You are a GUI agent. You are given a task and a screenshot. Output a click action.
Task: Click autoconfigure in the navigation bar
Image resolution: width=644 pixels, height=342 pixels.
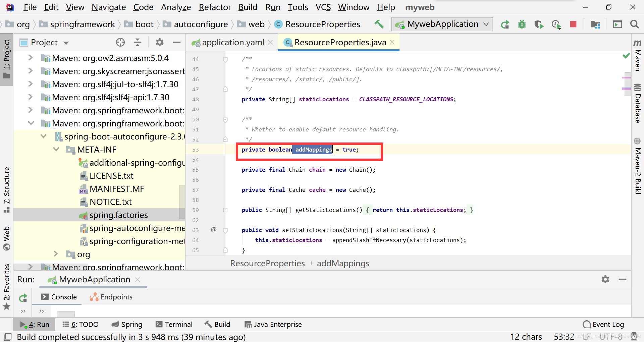(201, 24)
